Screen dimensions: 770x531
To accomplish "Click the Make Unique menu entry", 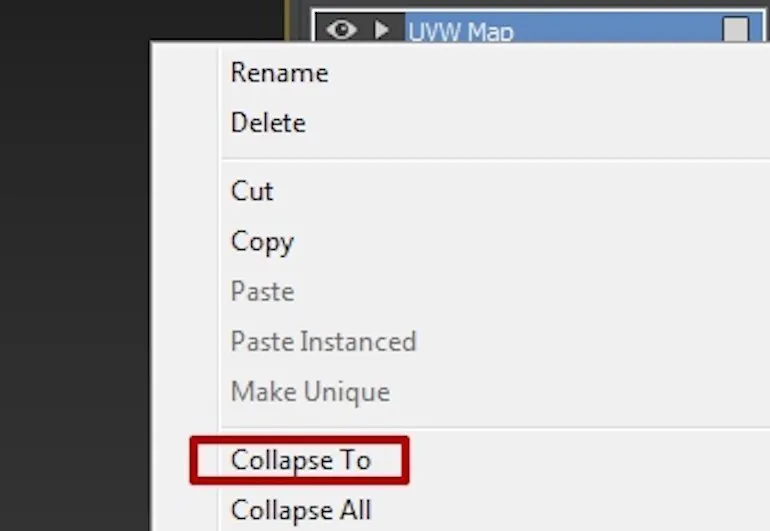I will click(x=310, y=391).
